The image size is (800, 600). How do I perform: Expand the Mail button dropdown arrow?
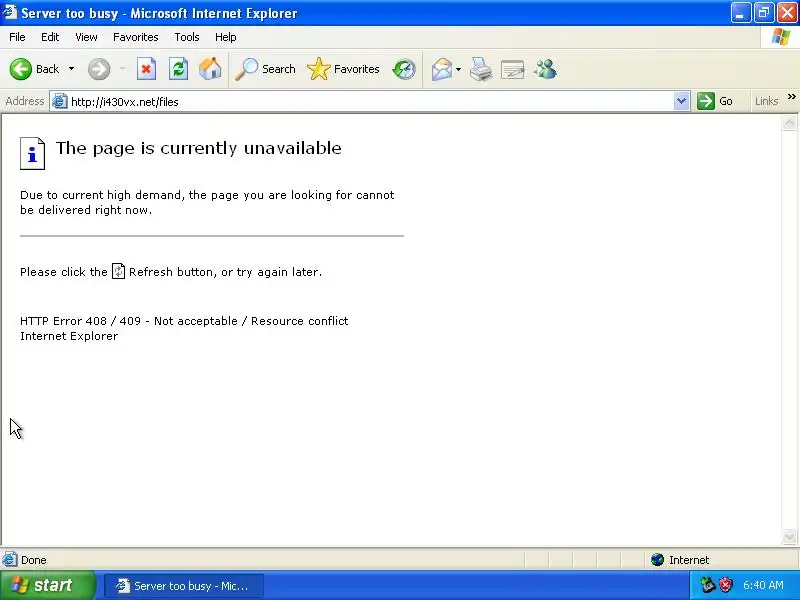pyautogui.click(x=458, y=69)
